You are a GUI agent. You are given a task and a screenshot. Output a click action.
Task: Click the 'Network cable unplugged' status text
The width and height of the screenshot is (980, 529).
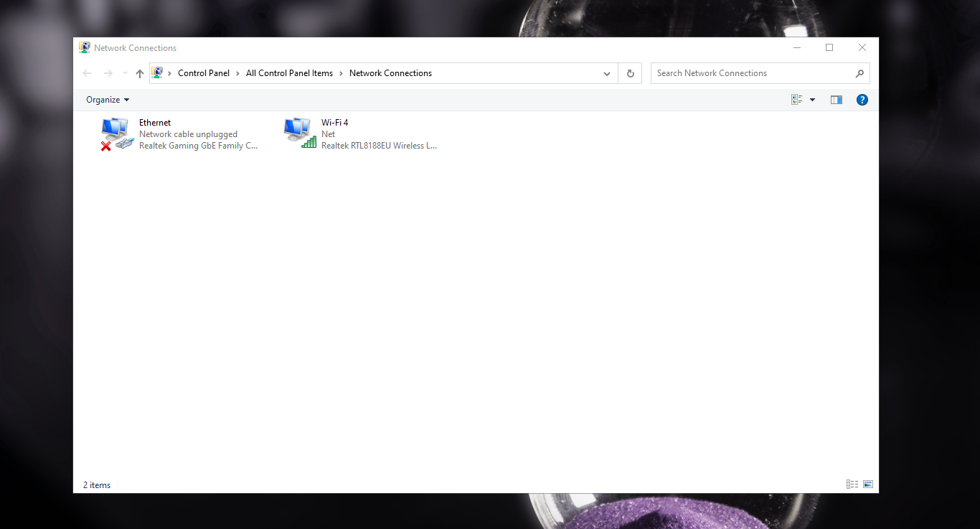[188, 134]
